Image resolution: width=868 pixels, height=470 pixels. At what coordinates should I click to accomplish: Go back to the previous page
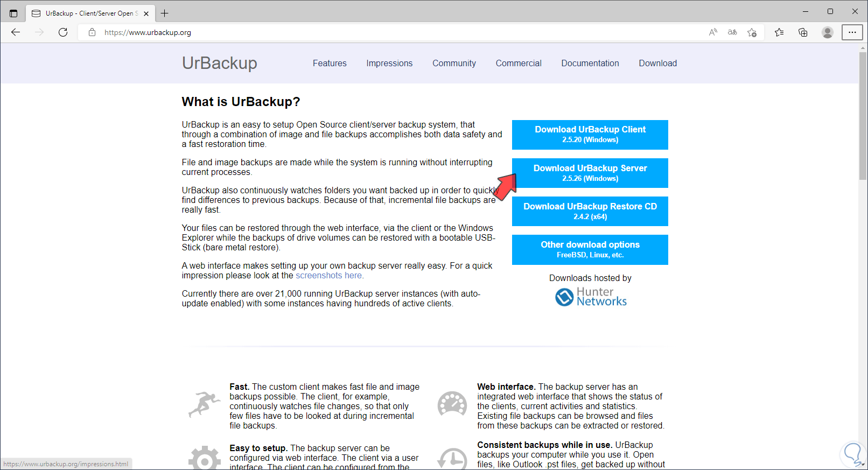(x=16, y=32)
